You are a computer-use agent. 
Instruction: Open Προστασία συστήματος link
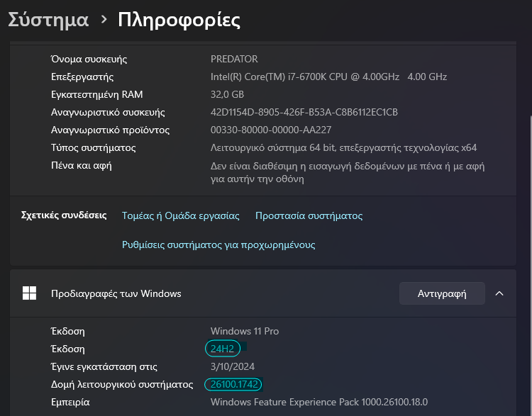309,215
